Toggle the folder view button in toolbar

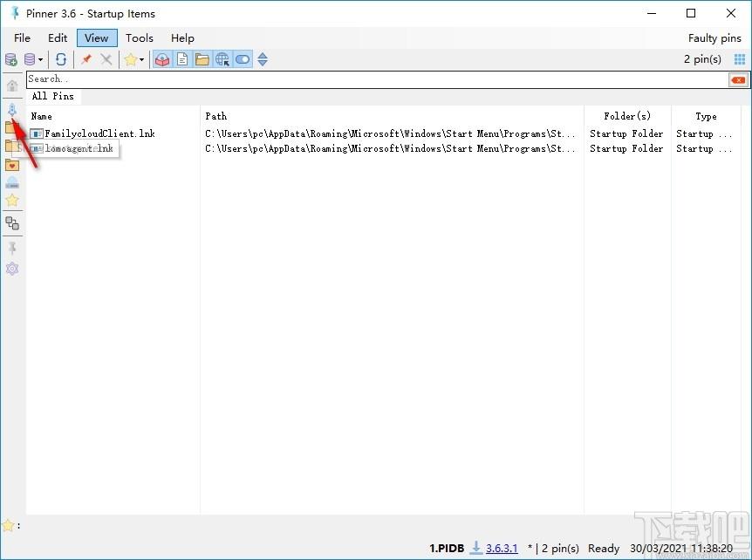point(202,59)
